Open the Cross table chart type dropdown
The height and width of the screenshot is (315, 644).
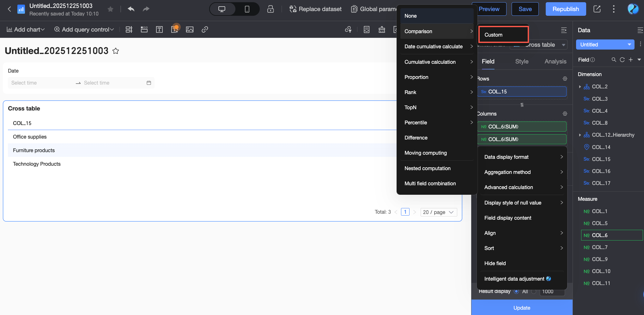[538, 45]
